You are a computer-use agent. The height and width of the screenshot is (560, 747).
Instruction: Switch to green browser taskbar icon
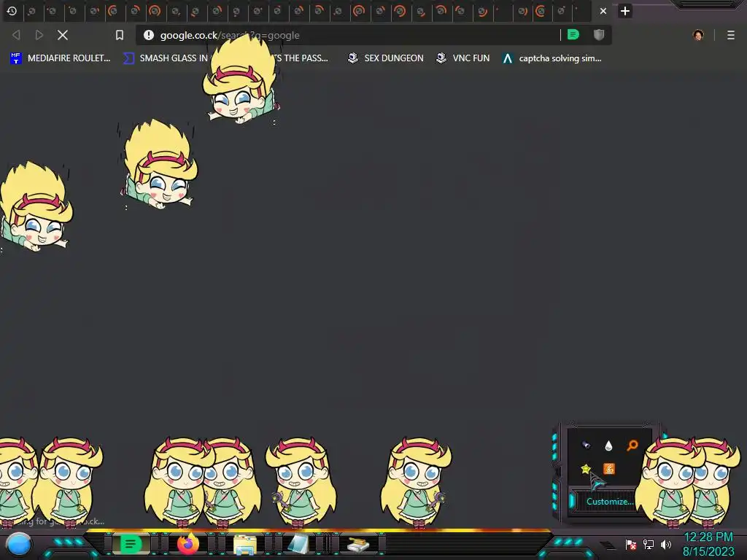point(131,544)
